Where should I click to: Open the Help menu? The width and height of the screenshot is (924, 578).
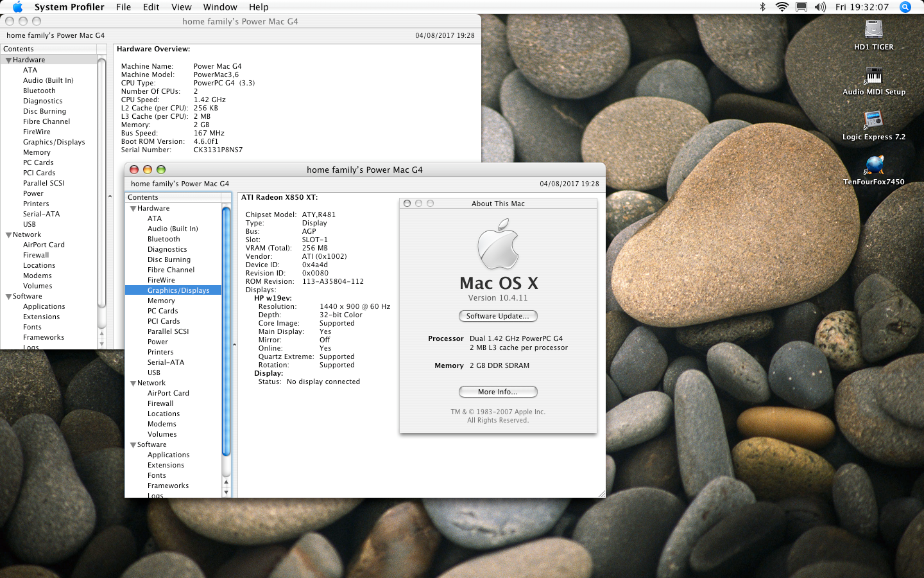click(x=259, y=7)
